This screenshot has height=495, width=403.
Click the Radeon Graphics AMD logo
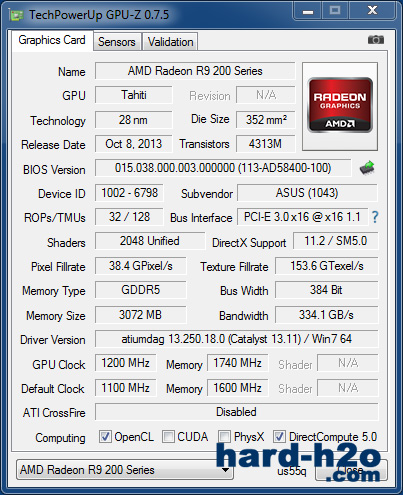pos(340,106)
